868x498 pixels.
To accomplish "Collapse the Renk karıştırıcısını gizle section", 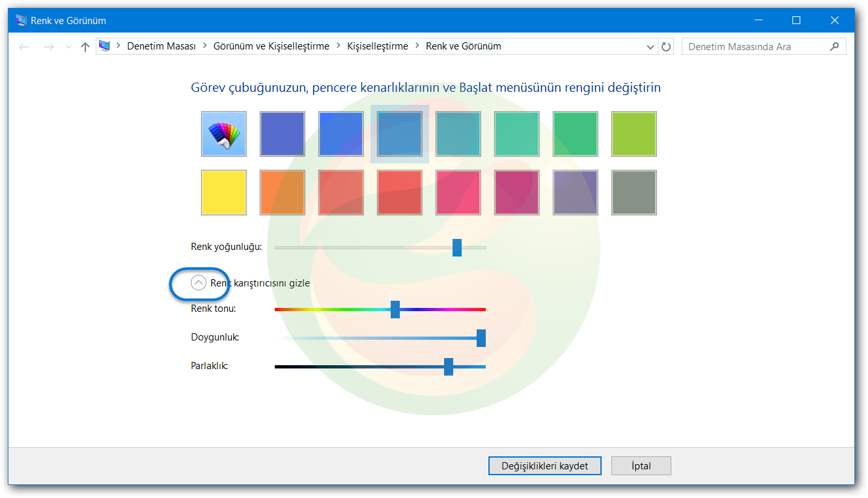I will click(x=199, y=283).
